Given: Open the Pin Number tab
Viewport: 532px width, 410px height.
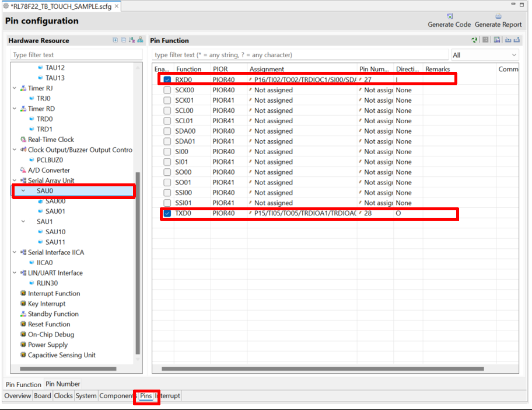Looking at the screenshot, I should [63, 384].
